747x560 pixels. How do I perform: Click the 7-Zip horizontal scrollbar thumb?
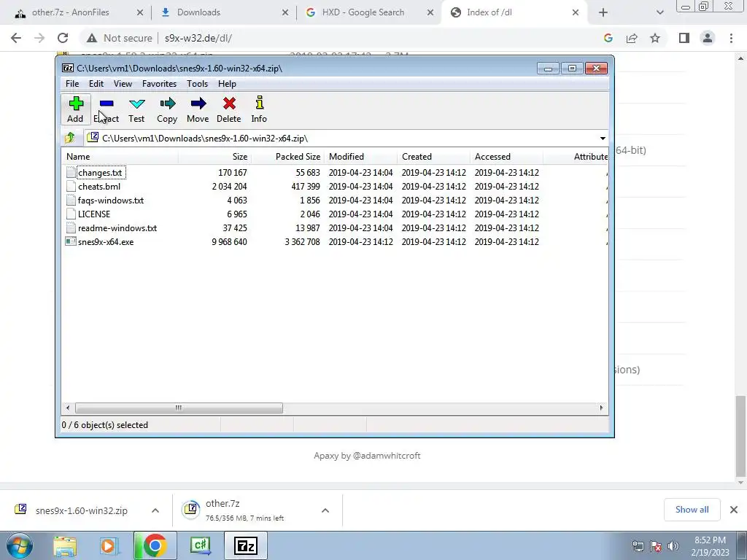tap(179, 408)
